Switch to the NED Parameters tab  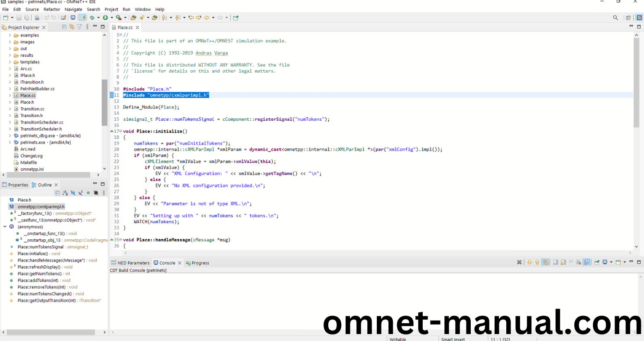[x=130, y=263]
